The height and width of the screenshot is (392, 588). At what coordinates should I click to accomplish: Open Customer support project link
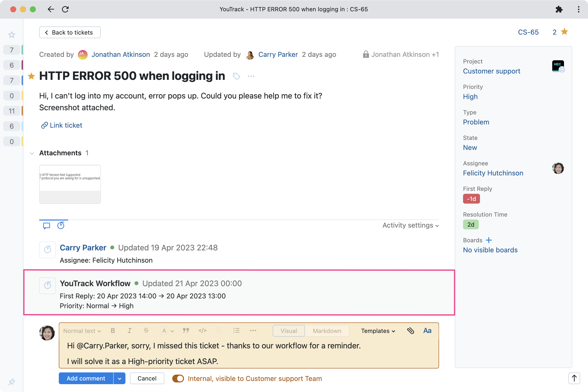491,71
